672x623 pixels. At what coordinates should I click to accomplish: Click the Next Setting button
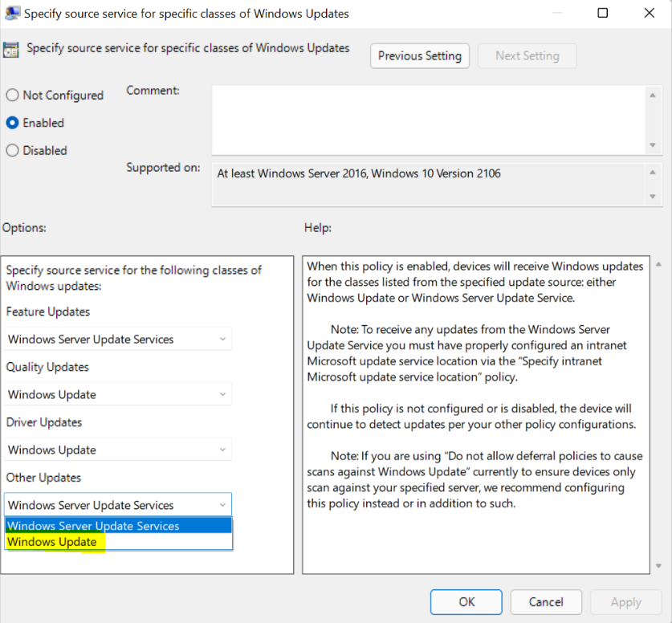(527, 55)
